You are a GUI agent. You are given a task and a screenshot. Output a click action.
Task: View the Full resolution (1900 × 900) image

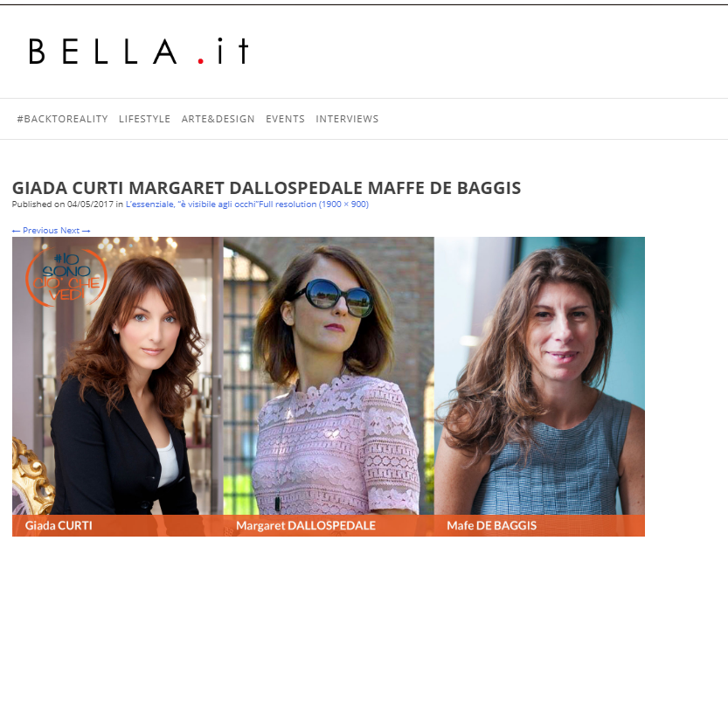pos(314,204)
